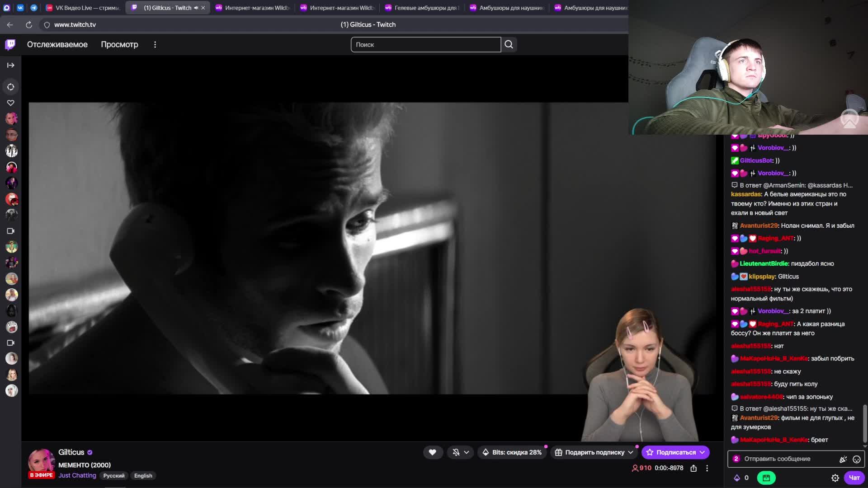
Task: Click the klipsplay username in chat
Action: [762, 277]
